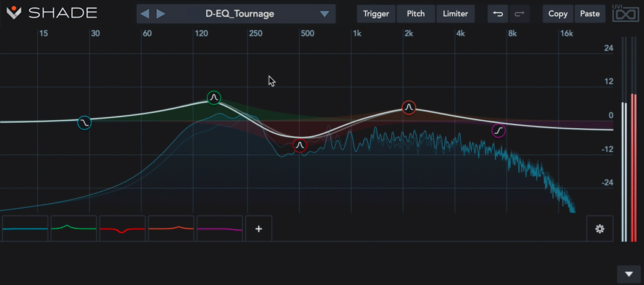This screenshot has height=285, width=644.
Task: Select the red filter band thumbnail
Action: coord(123,229)
